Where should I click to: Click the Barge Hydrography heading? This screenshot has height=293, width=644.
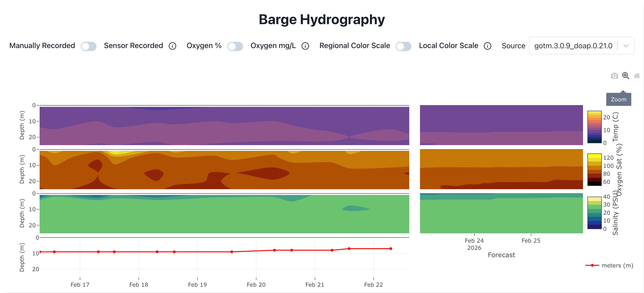pos(322,20)
